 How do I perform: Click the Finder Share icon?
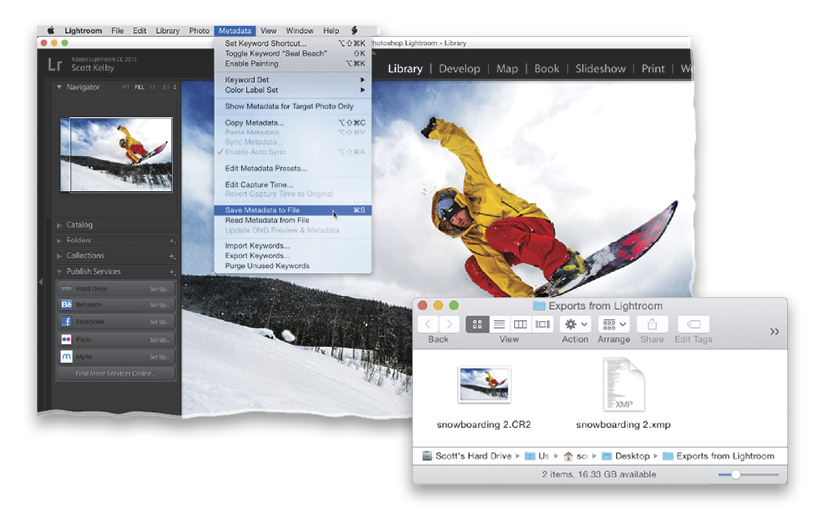tap(652, 324)
